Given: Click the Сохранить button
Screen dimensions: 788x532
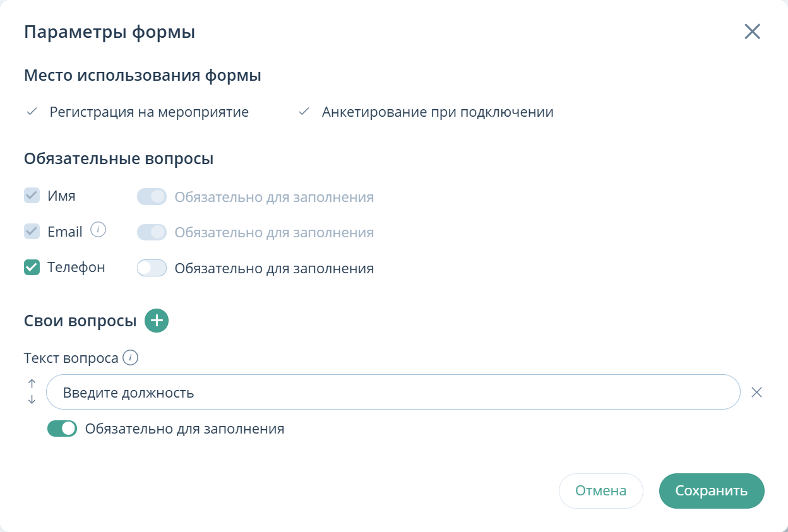Looking at the screenshot, I should 712,490.
